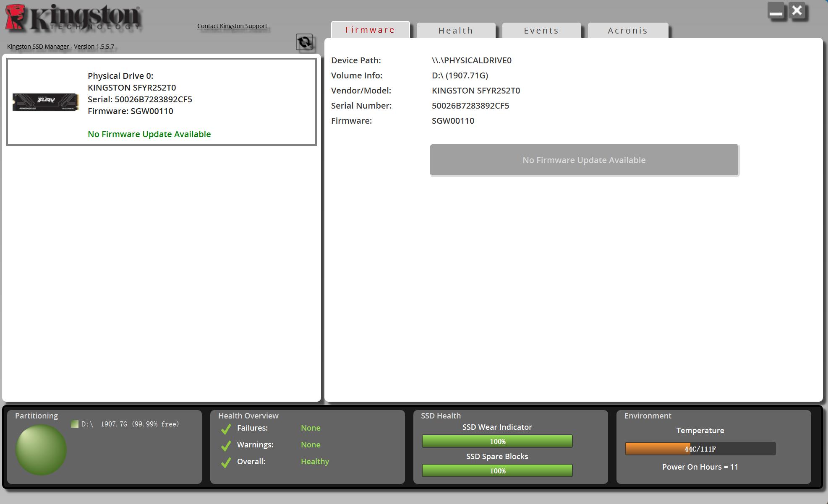Image resolution: width=828 pixels, height=504 pixels.
Task: Open the Events tab
Action: tap(541, 31)
